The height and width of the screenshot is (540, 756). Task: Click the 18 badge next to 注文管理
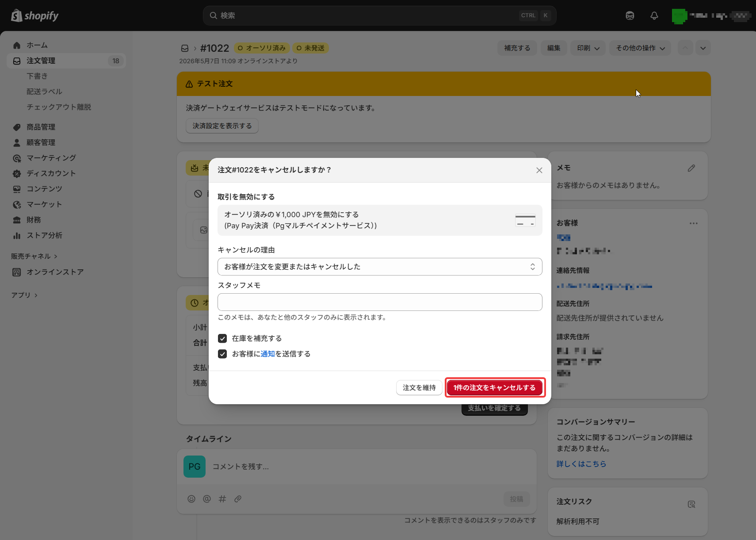[116, 61]
